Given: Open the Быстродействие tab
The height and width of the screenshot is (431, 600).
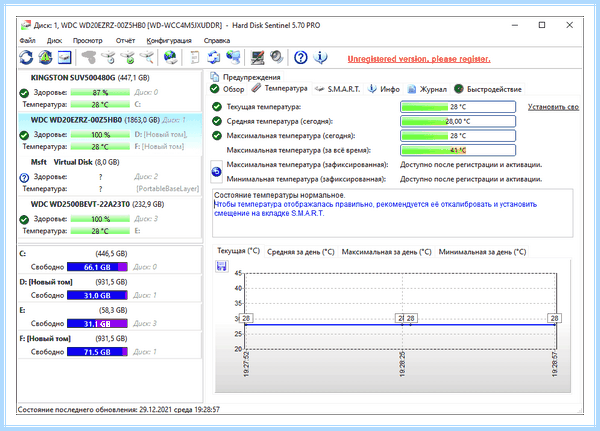Looking at the screenshot, I should click(x=488, y=89).
